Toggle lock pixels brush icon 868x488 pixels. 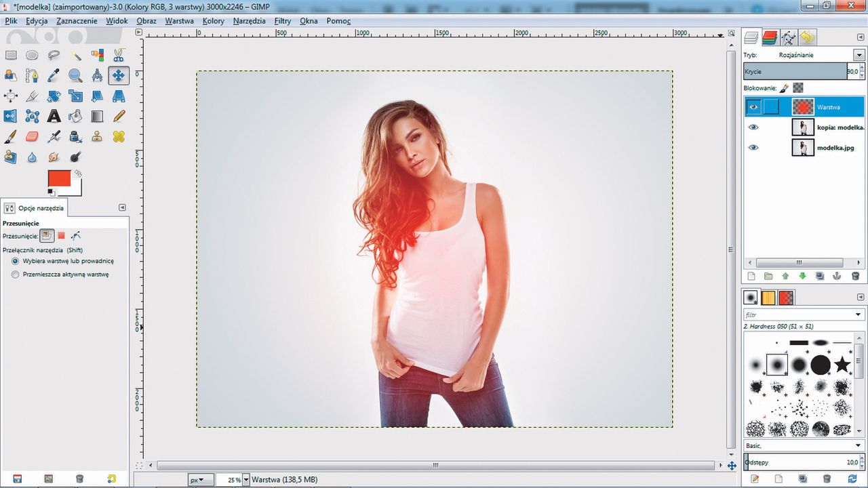coord(785,88)
